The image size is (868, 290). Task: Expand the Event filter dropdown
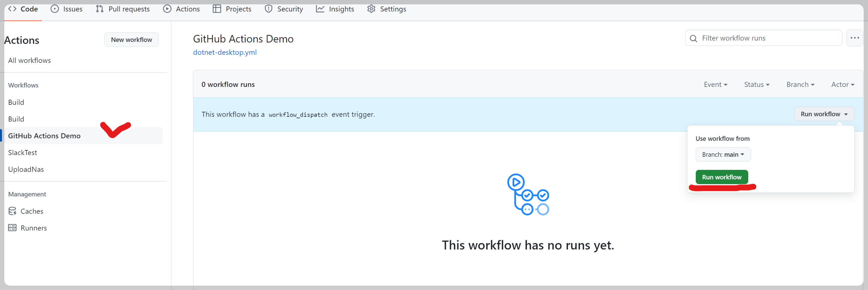pyautogui.click(x=715, y=85)
